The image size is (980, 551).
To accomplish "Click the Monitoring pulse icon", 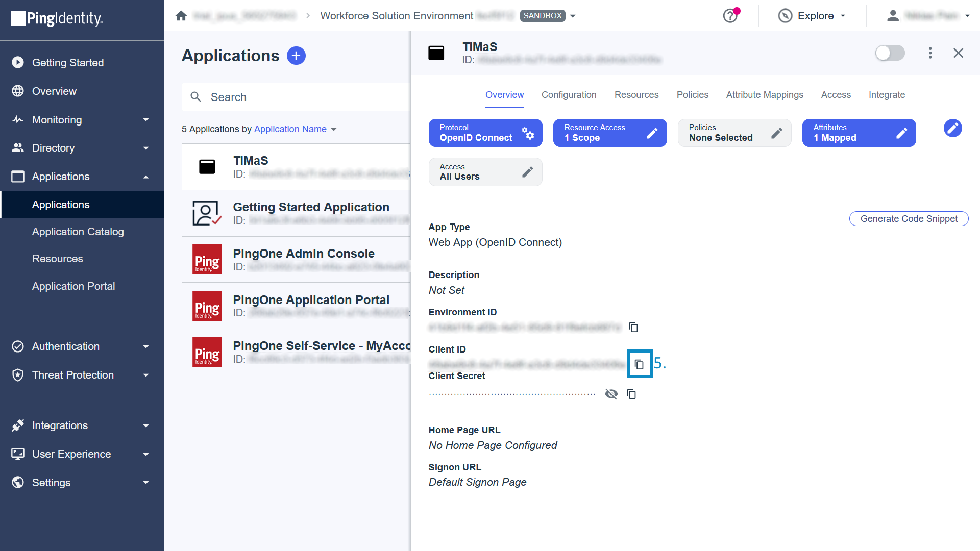I will 18,119.
